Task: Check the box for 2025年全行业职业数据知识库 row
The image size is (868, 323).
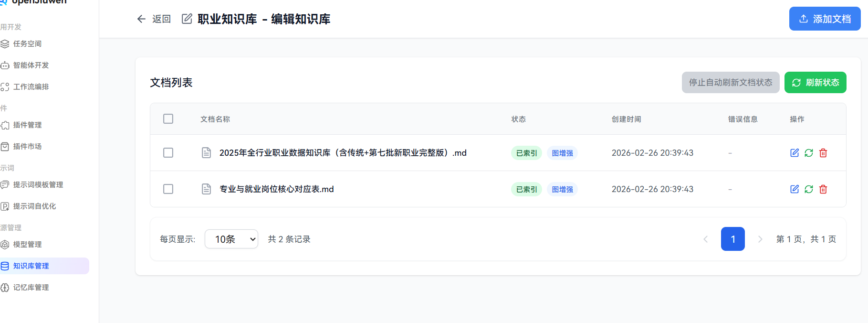Action: coord(168,153)
